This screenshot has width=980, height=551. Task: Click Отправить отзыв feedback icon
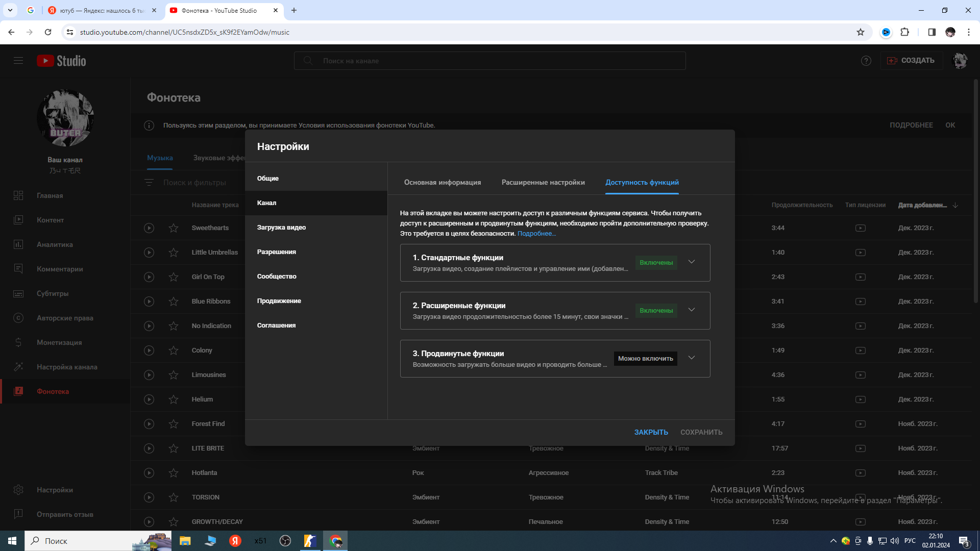[x=18, y=514]
